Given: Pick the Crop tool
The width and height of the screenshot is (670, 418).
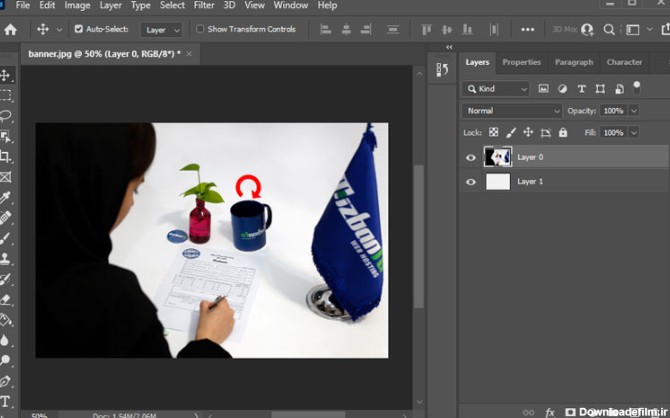Looking at the screenshot, I should pyautogui.click(x=6, y=157).
